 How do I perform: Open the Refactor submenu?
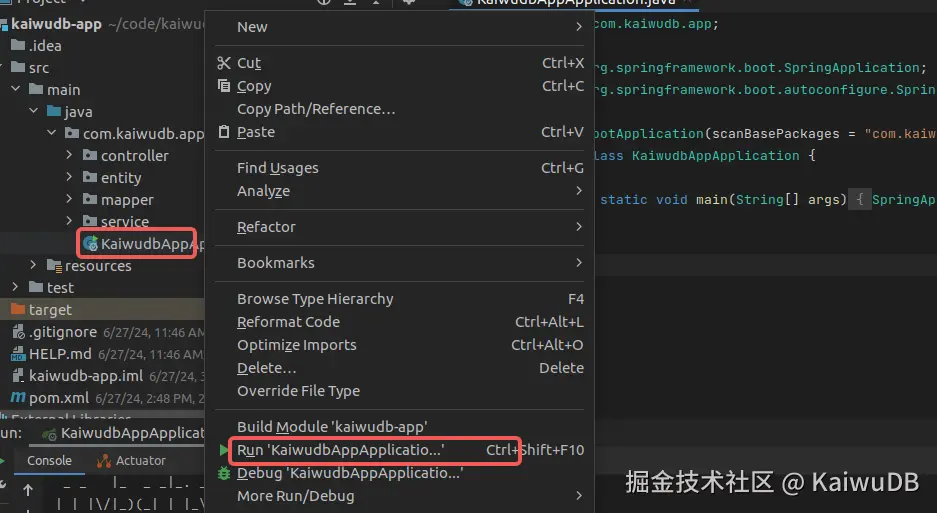399,227
